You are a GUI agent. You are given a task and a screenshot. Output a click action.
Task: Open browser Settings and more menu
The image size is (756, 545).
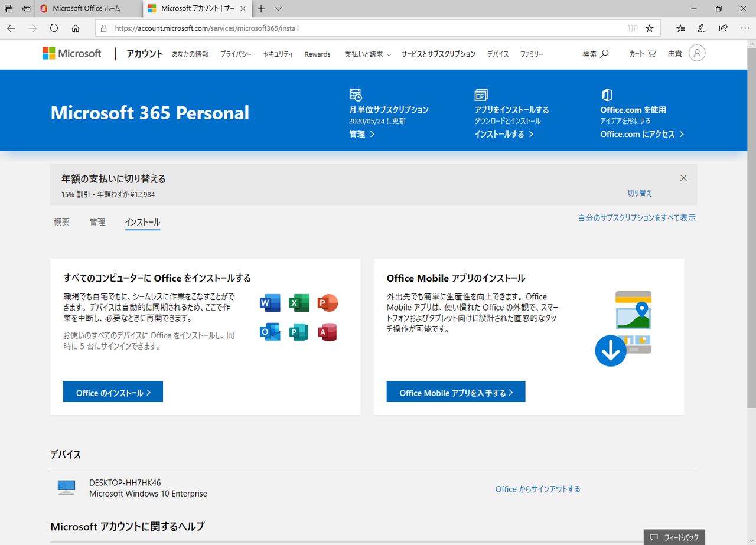744,28
